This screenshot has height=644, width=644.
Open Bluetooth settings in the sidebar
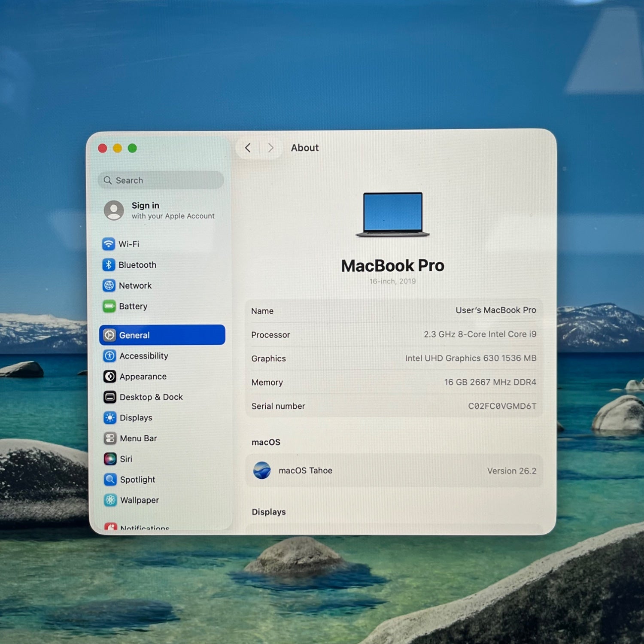click(129, 264)
